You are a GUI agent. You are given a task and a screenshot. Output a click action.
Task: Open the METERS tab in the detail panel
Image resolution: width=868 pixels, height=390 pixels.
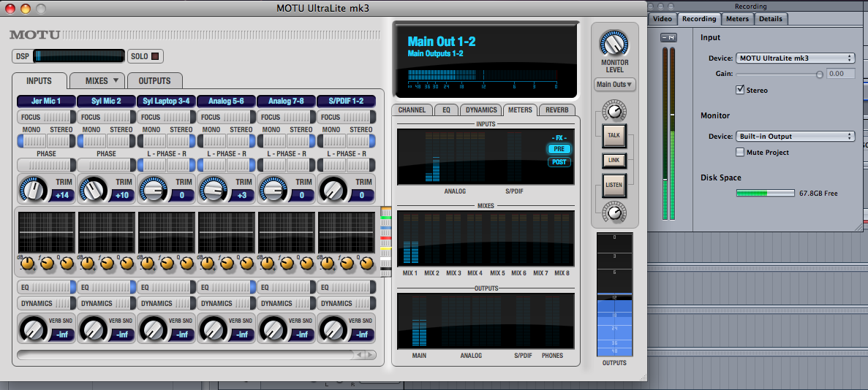(521, 110)
